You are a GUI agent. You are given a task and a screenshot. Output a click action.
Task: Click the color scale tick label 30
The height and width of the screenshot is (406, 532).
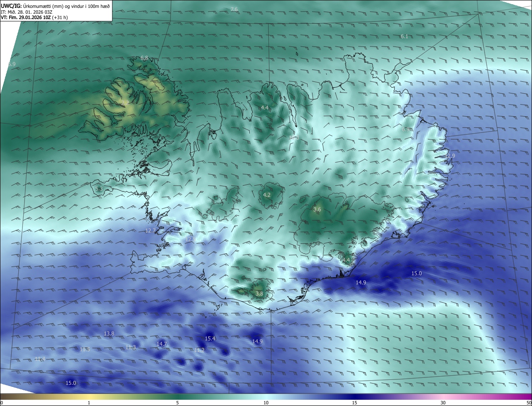pyautogui.click(x=443, y=403)
